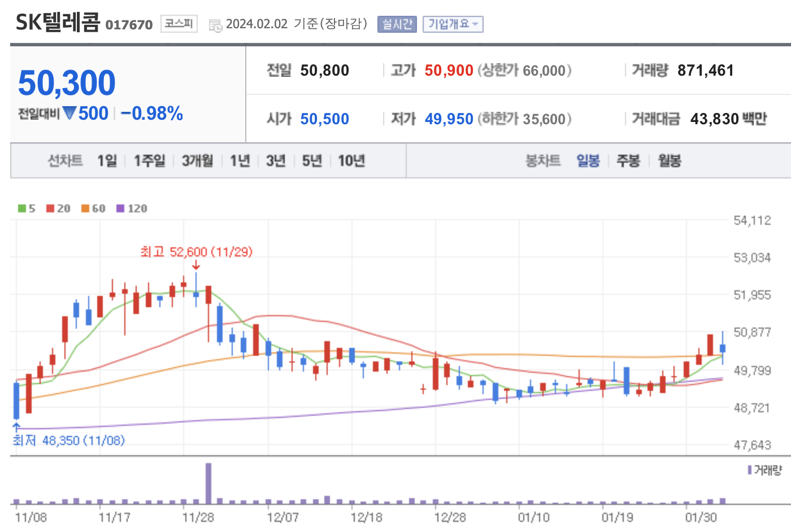791x532 pixels.
Task: Click the SK텔레콤 stock name heading
Action: coord(58,23)
